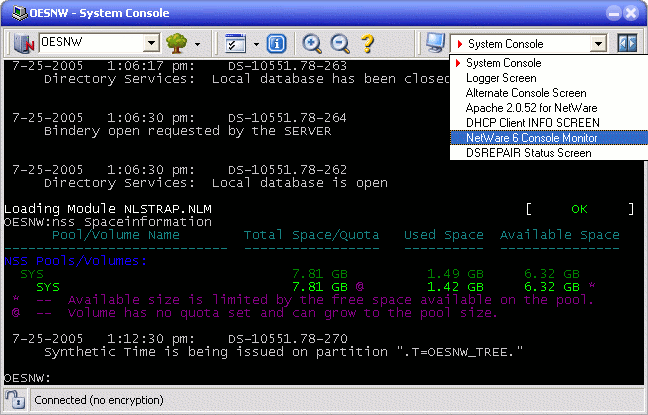Click the zoom in magnifier

click(312, 44)
